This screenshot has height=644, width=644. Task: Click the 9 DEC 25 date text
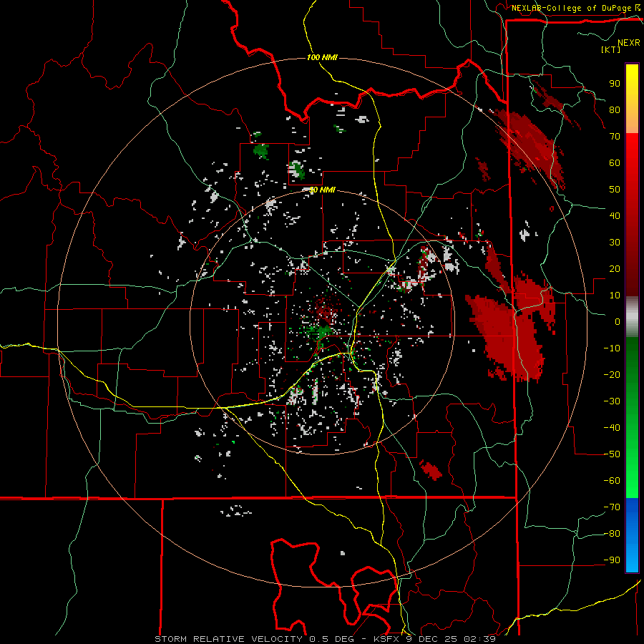pos(431,639)
